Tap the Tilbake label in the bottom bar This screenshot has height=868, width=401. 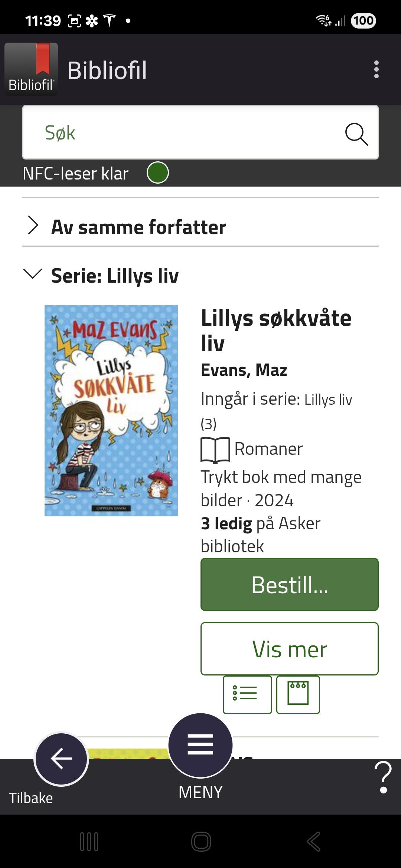(31, 798)
